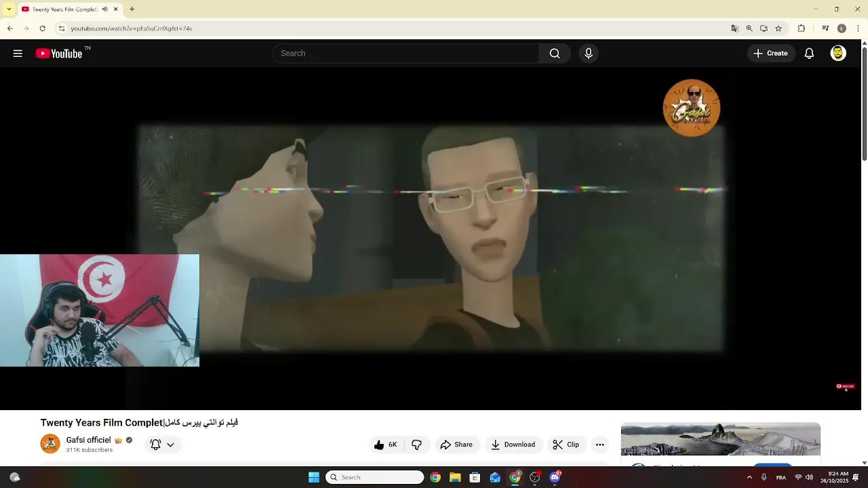The image size is (868, 488).
Task: Create a Clip of the video
Action: pyautogui.click(x=566, y=445)
